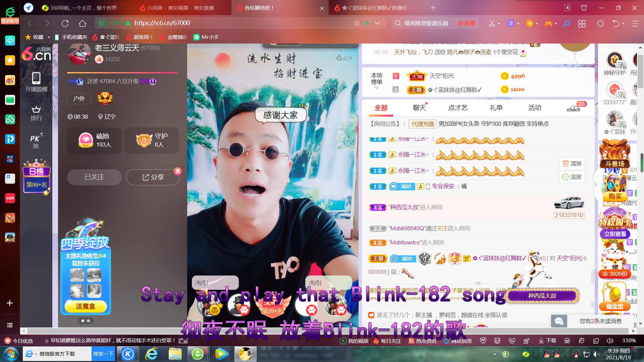Click the 送魔盒 button

86,306
